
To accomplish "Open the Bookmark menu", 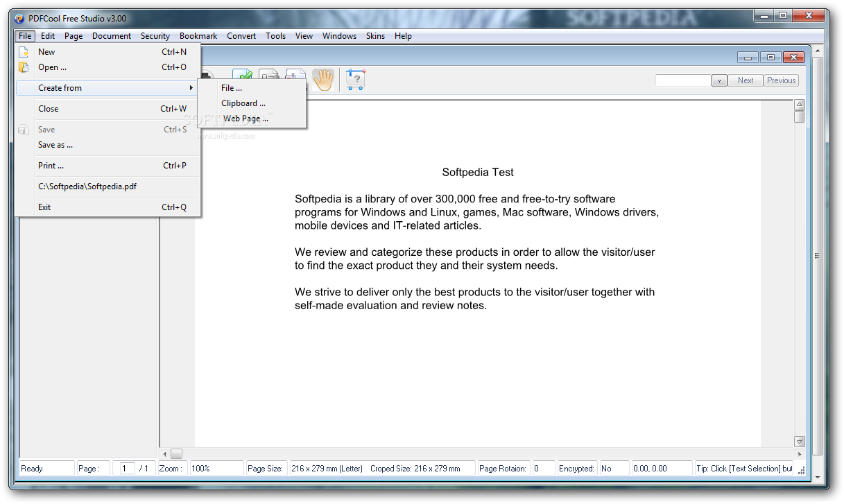I will tap(198, 36).
